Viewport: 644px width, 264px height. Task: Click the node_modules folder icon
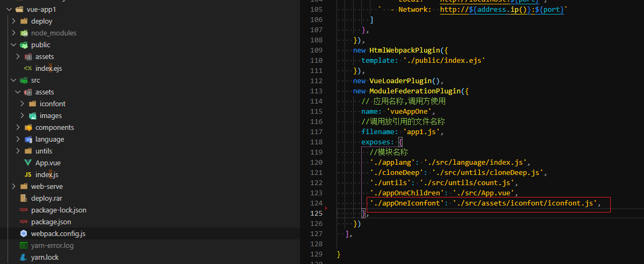point(24,33)
